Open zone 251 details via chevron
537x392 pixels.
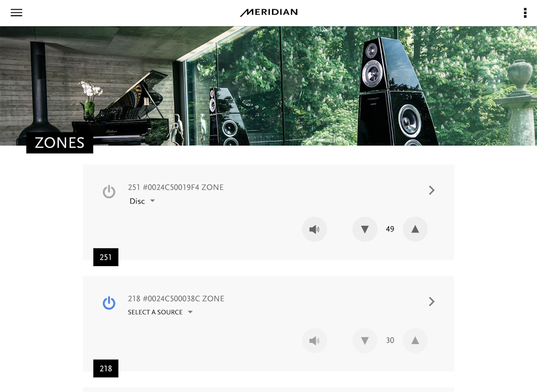[x=432, y=190]
